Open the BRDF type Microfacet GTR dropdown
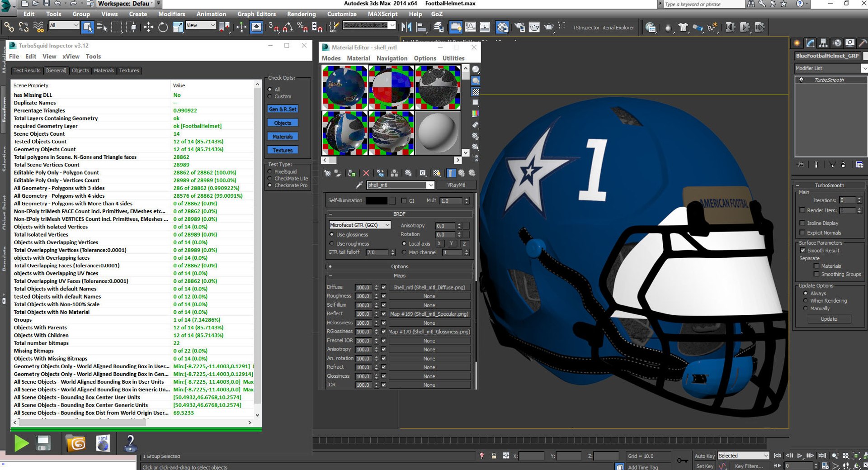The height and width of the screenshot is (470, 868). point(359,225)
